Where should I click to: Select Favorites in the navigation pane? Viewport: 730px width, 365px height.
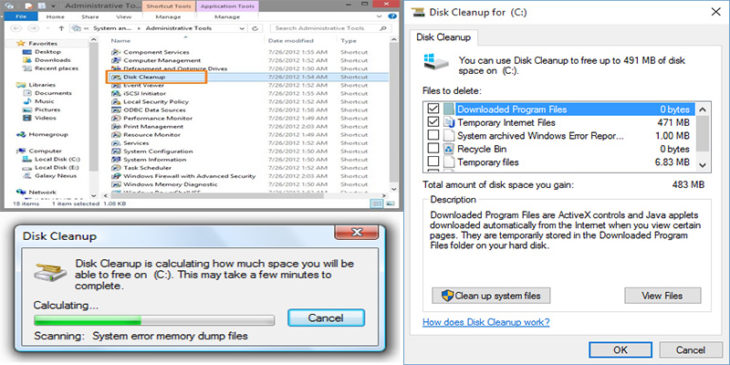(42, 43)
